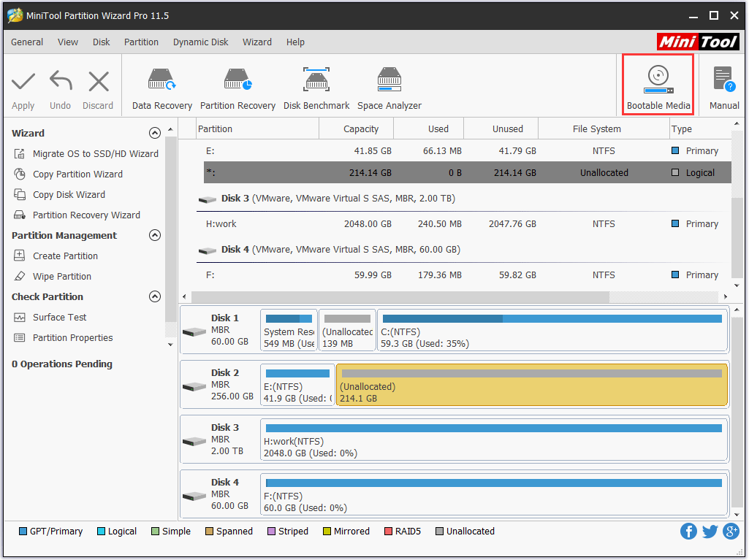Open the Facebook share icon
The height and width of the screenshot is (560, 749).
pos(688,531)
